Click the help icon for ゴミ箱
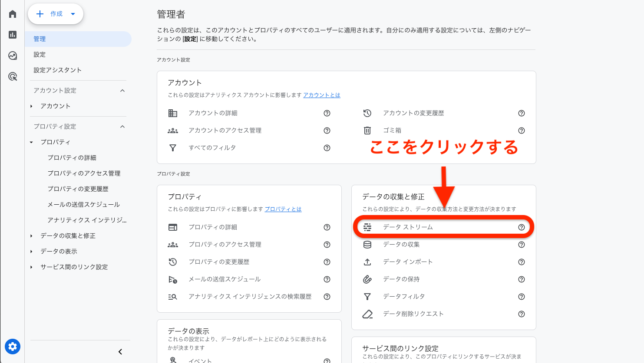The image size is (644, 363). [522, 131]
